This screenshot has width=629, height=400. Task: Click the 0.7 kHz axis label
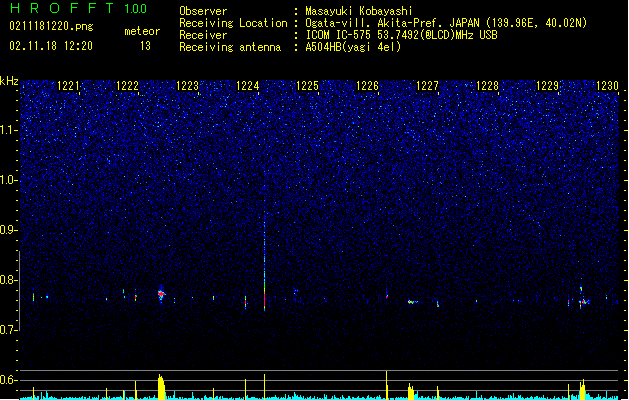(x=8, y=330)
